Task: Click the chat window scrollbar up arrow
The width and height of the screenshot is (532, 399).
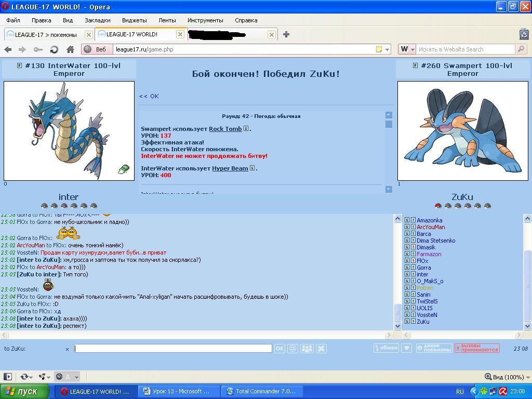Action: [397, 219]
